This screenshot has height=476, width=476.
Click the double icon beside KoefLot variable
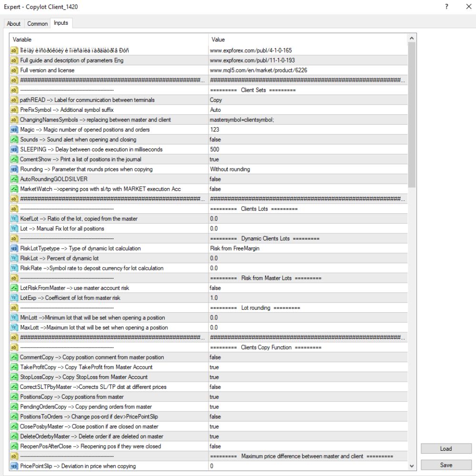click(x=14, y=218)
